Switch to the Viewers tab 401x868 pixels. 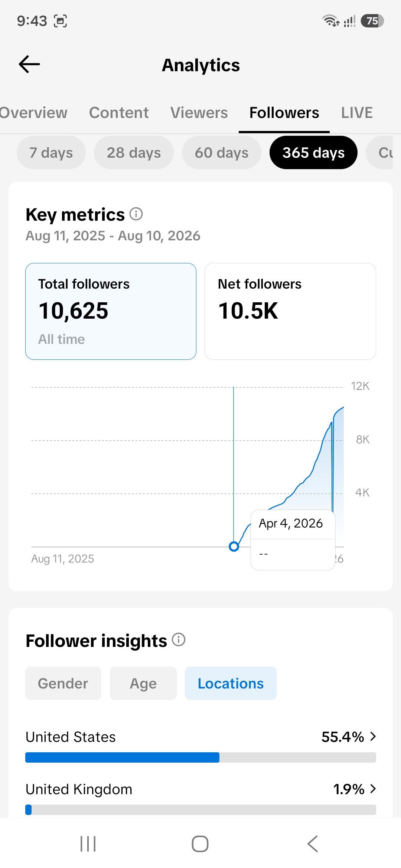coord(199,112)
